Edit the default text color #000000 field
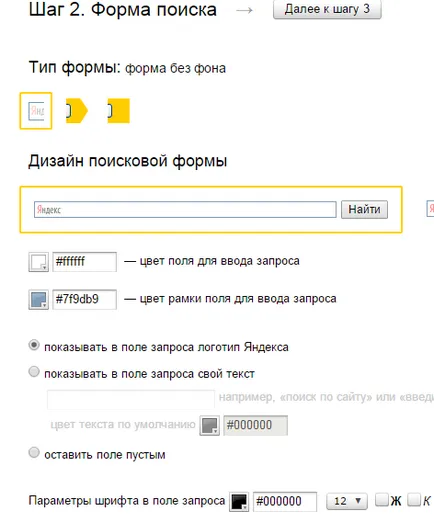Screen dimensions: 434x523 point(256,426)
